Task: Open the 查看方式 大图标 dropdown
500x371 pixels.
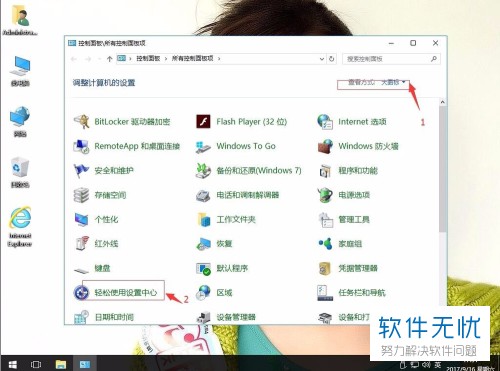Action: coord(394,82)
